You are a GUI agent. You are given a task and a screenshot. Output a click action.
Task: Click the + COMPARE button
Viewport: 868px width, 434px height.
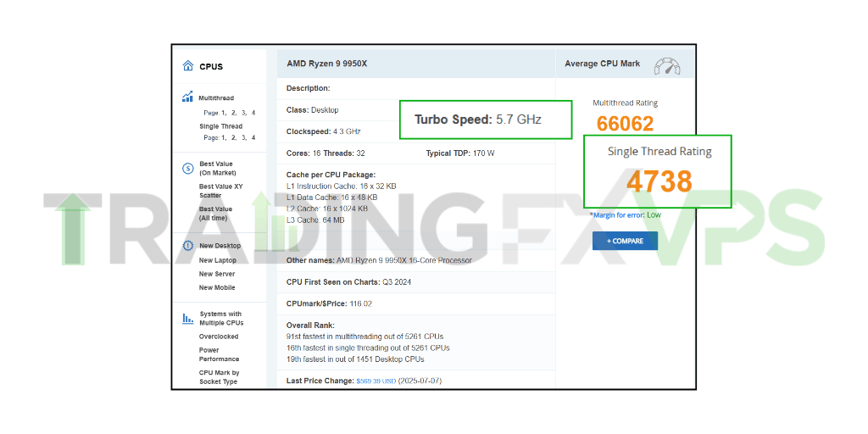tap(625, 241)
